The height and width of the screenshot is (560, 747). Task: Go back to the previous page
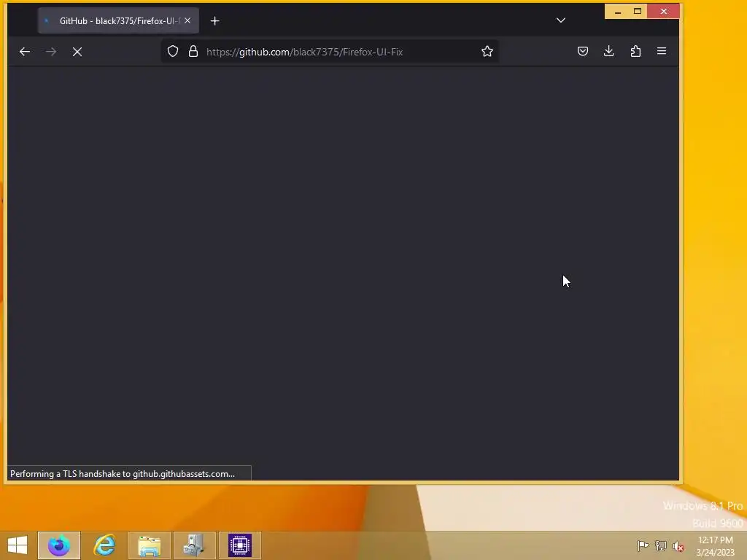click(x=25, y=52)
